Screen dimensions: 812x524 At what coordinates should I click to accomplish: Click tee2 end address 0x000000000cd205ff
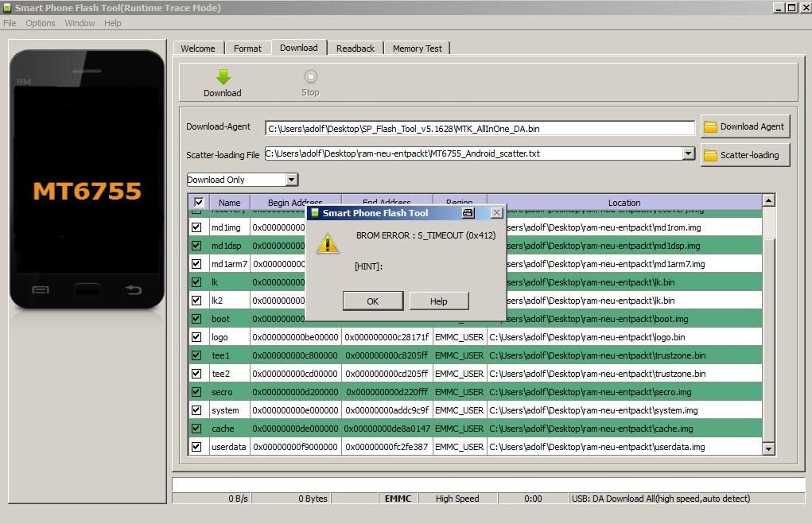(x=387, y=374)
